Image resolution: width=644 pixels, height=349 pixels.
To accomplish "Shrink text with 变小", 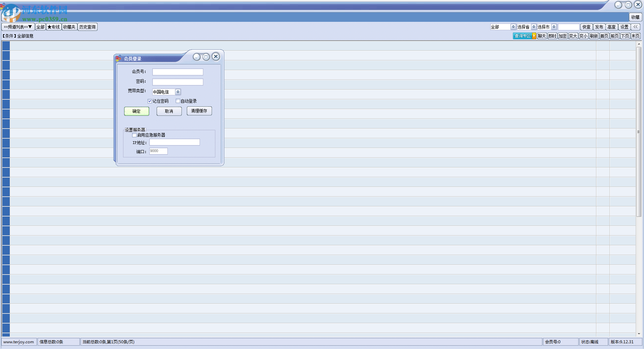I will (584, 36).
